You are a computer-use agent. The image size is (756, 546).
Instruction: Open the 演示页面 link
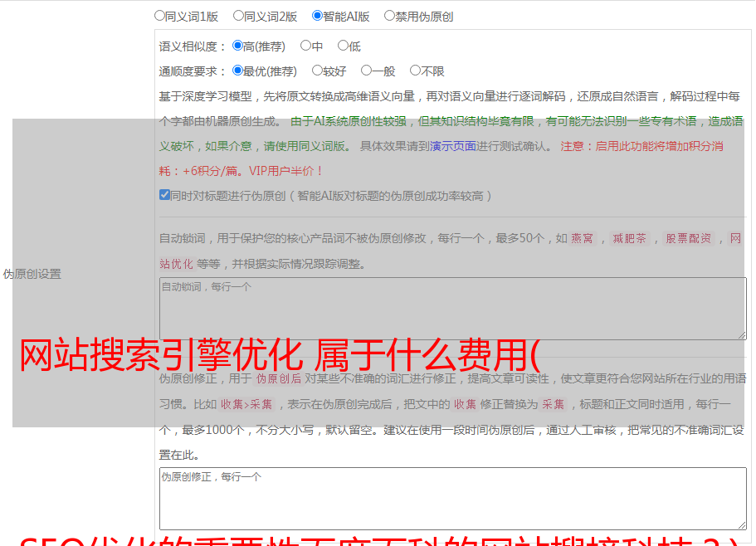tap(452, 146)
